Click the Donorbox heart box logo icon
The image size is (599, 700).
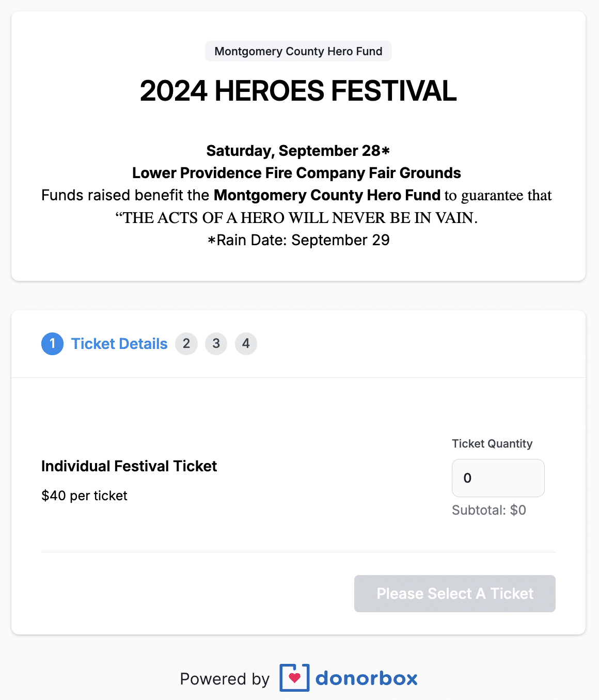click(x=294, y=678)
